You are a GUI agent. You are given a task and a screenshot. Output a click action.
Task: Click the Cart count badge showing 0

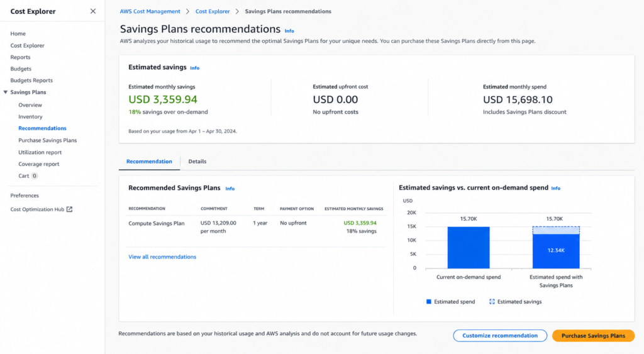tap(35, 176)
